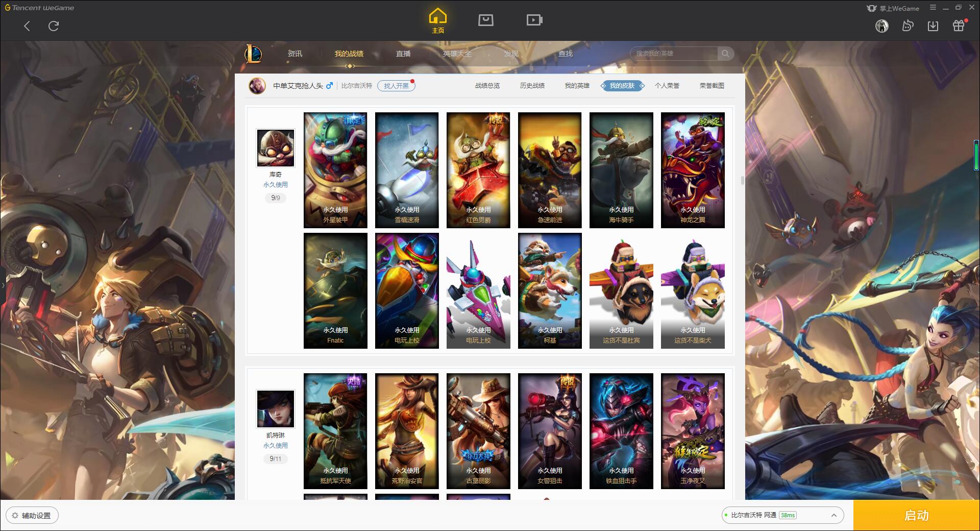
Task: Open the download manager icon
Action: pos(933,26)
